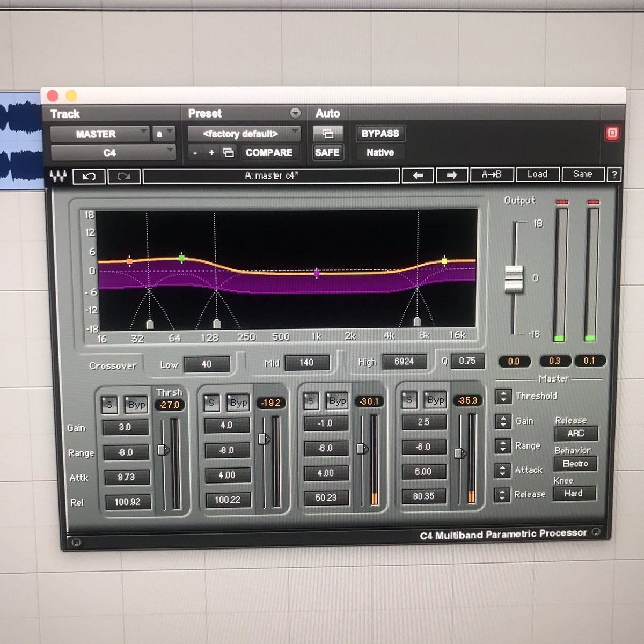Click Load preset button
Screen dimensions: 644x644
coord(538,174)
